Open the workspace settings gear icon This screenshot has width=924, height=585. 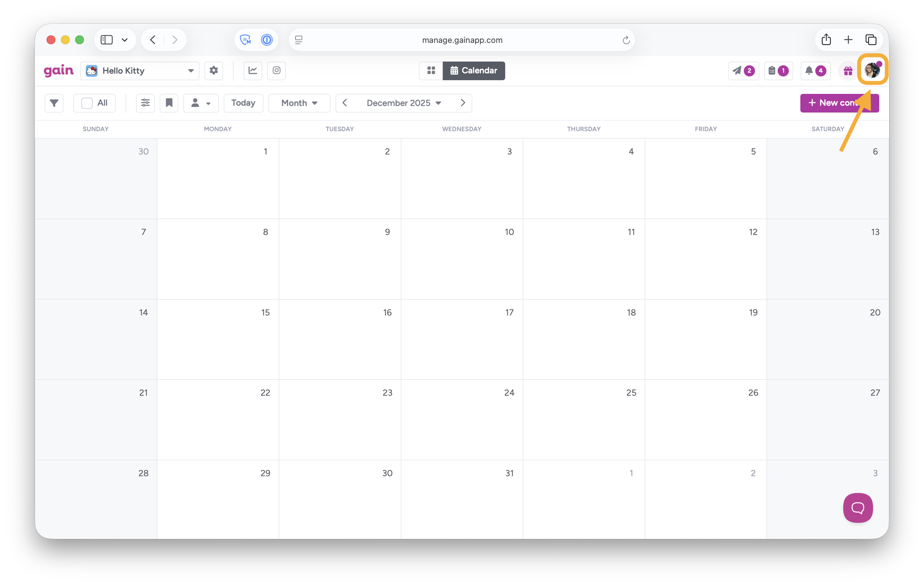tap(214, 71)
